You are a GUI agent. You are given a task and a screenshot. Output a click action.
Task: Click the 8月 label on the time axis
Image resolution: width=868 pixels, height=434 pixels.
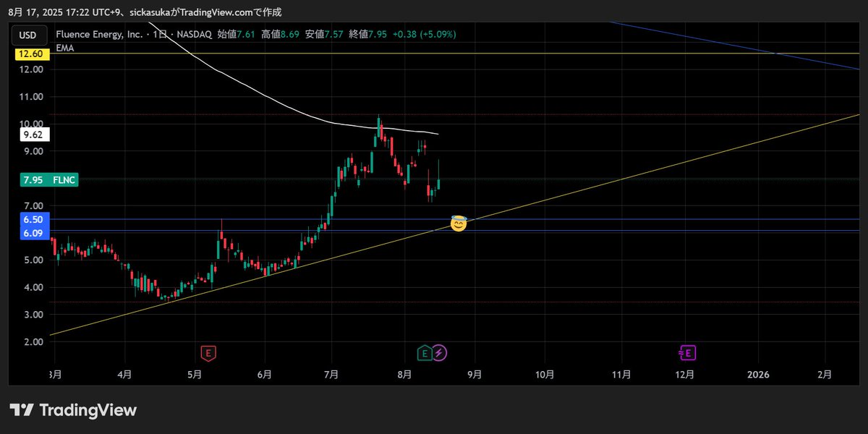click(x=404, y=375)
